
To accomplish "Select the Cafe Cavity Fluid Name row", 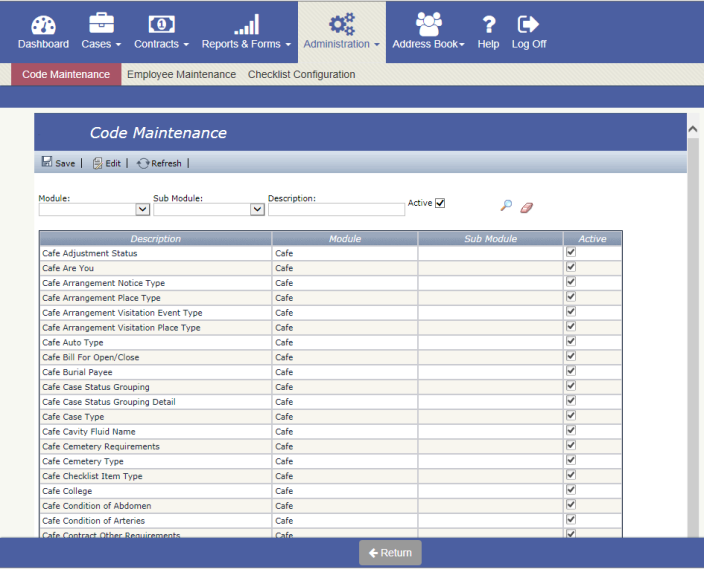I will tap(330, 432).
